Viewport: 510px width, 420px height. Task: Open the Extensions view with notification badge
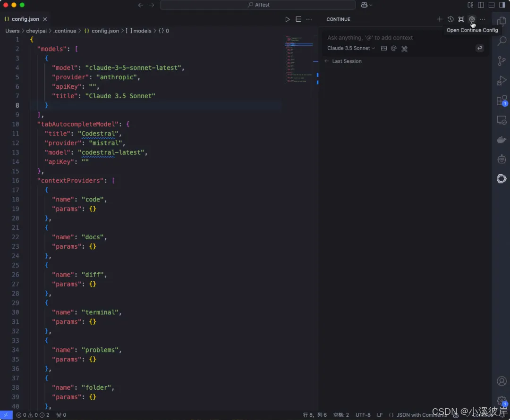pos(501,100)
